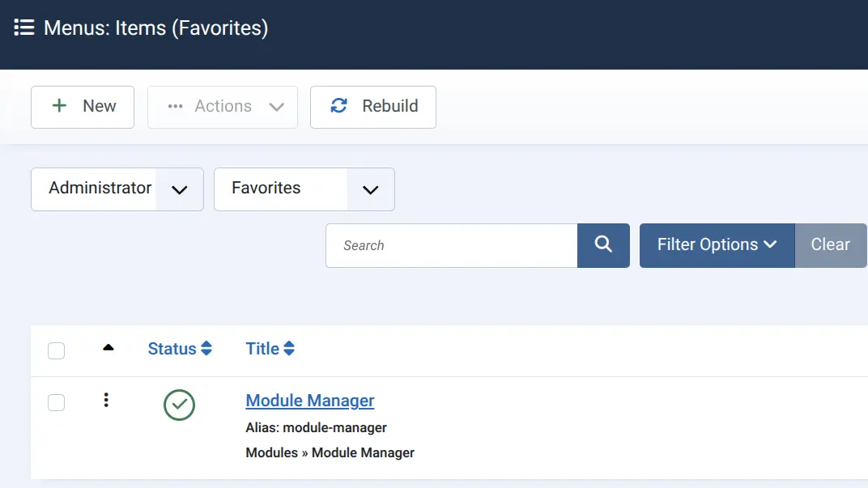Screen dimensions: 868x488
Task: Click the green plus icon on New button
Action: point(59,106)
